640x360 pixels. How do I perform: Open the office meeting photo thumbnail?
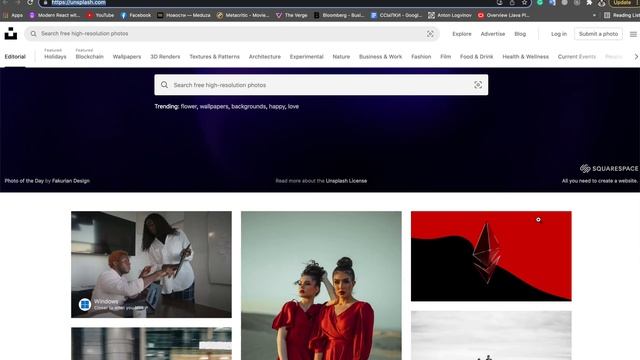click(151, 264)
